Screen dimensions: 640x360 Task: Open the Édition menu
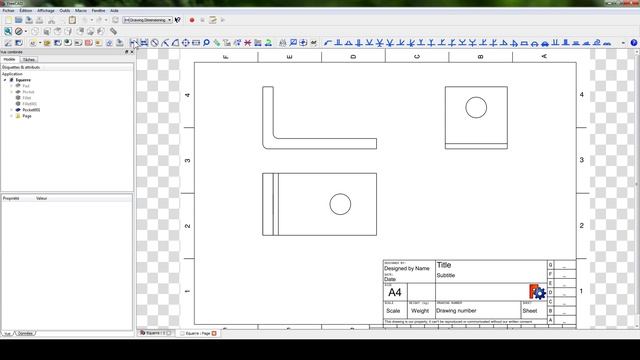tap(26, 11)
